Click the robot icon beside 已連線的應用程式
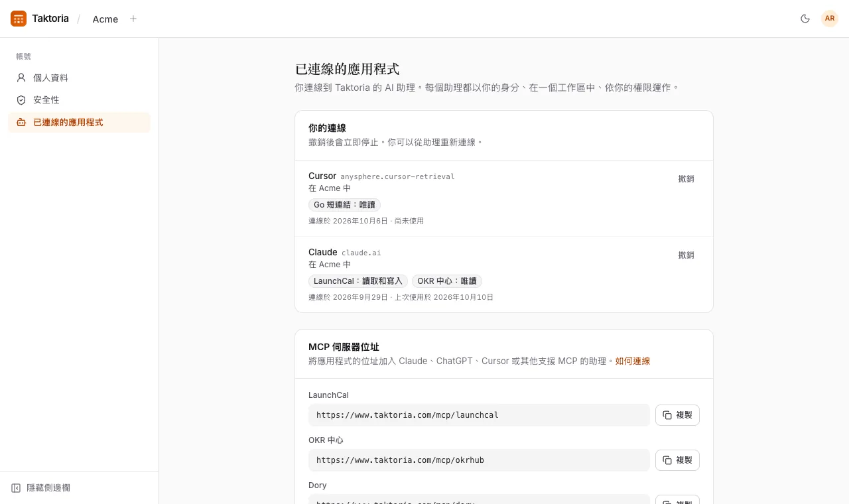This screenshot has height=504, width=849. point(21,122)
